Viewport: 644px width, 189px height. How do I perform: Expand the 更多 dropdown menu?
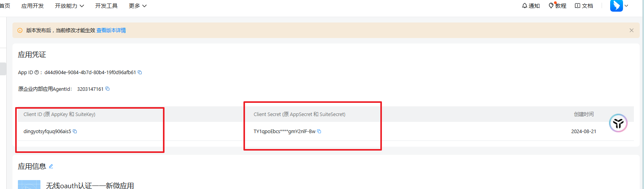coord(138,6)
